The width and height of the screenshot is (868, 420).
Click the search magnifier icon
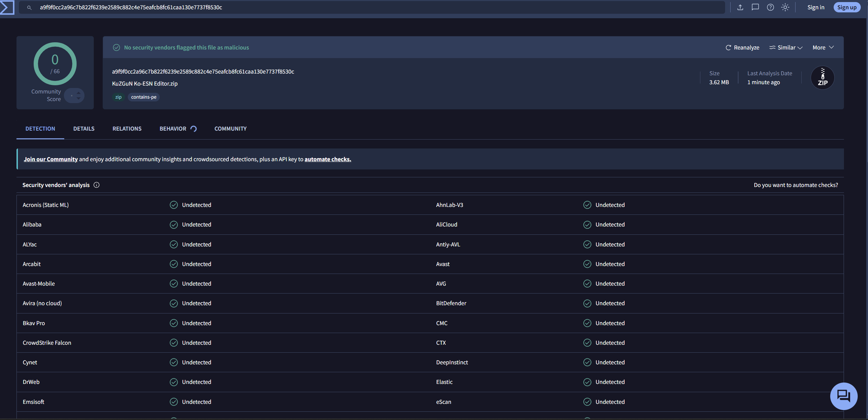point(29,8)
